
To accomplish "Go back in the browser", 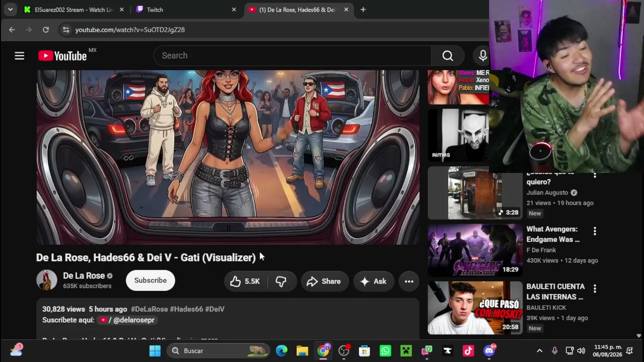I will pyautogui.click(x=12, y=30).
